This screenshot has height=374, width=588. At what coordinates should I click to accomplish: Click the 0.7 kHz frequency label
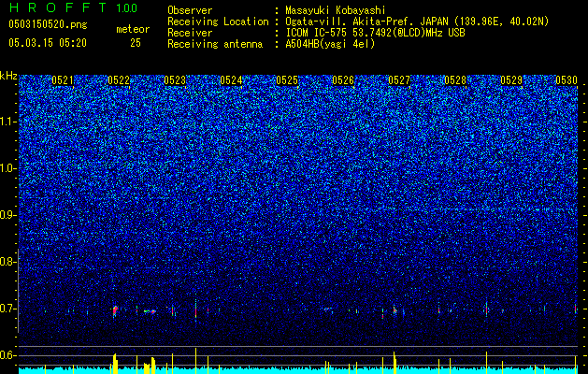7,309
